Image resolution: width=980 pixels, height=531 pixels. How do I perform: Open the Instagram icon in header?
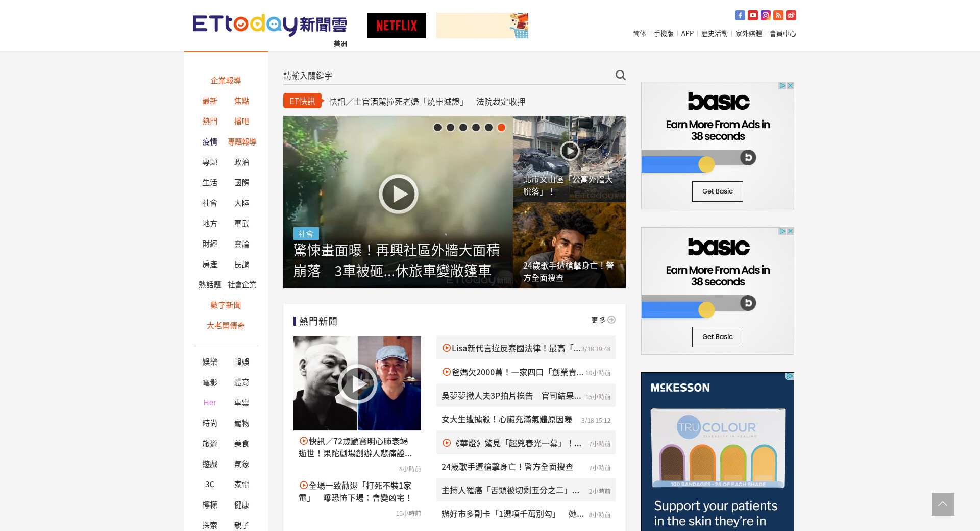coord(765,15)
